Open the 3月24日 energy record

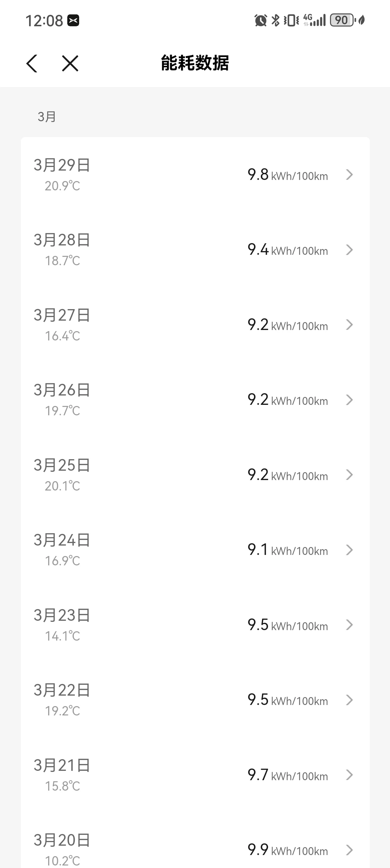tap(195, 550)
